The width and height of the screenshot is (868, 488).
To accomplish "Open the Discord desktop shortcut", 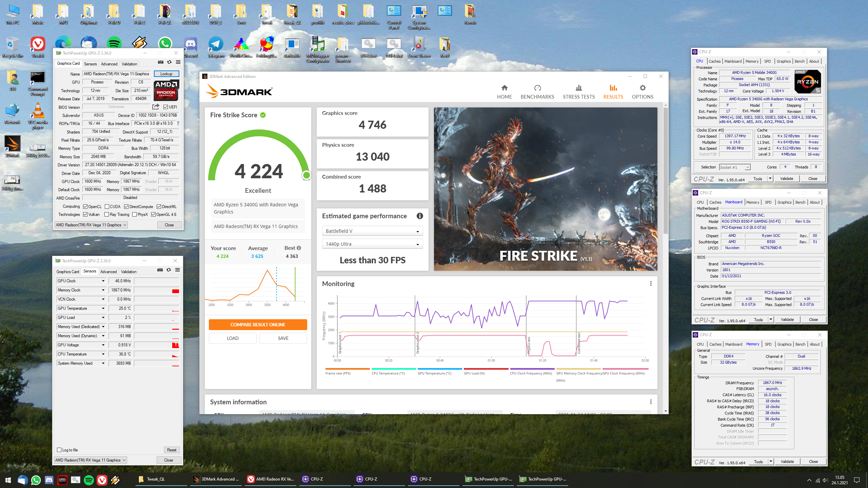I will [191, 47].
